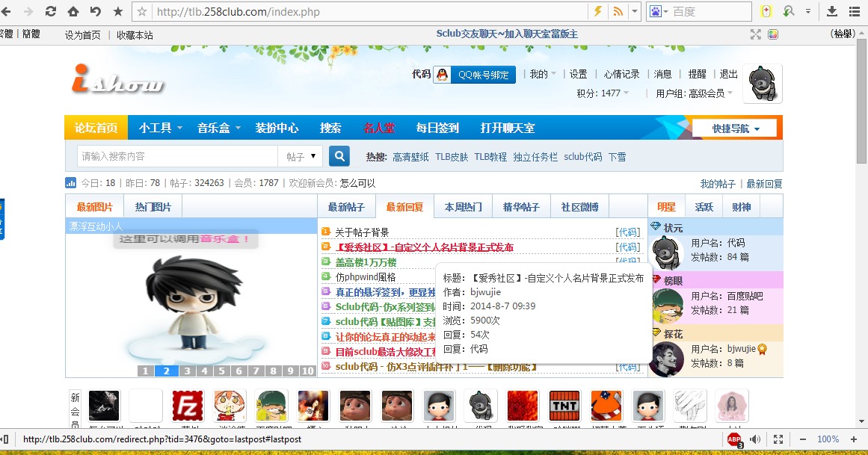Open the 快捷导航 dropdown
The width and height of the screenshot is (868, 455).
(735, 129)
